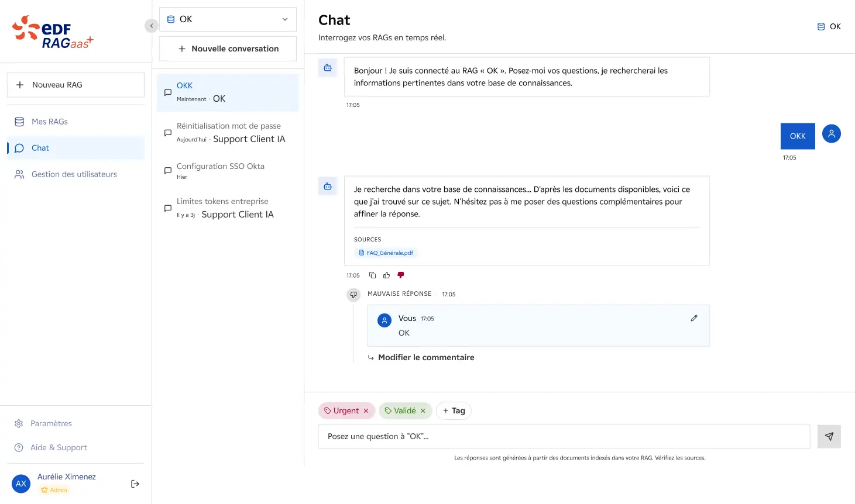This screenshot has height=504, width=855.
Task: Click the Validé tag label
Action: (405, 411)
